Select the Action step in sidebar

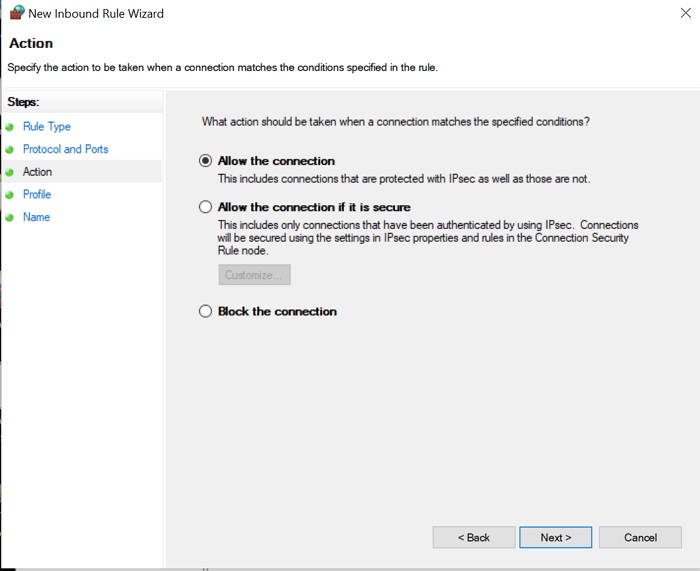(x=37, y=172)
